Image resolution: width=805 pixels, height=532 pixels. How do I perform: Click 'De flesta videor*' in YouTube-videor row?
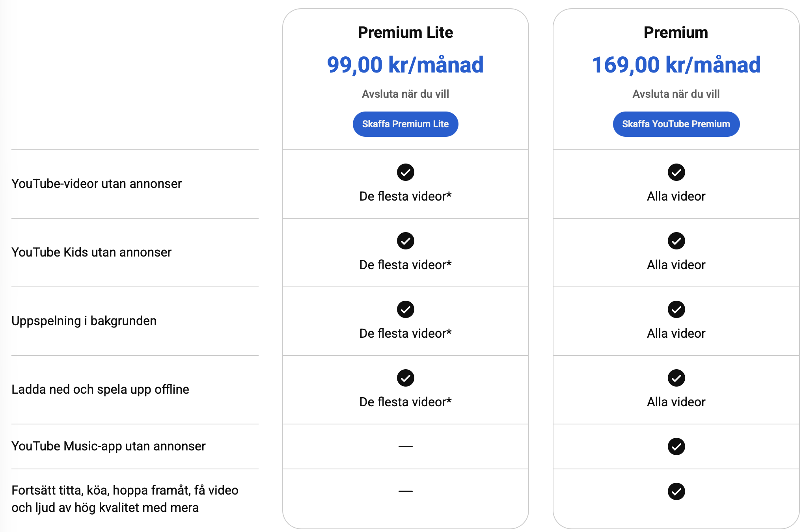pyautogui.click(x=405, y=196)
